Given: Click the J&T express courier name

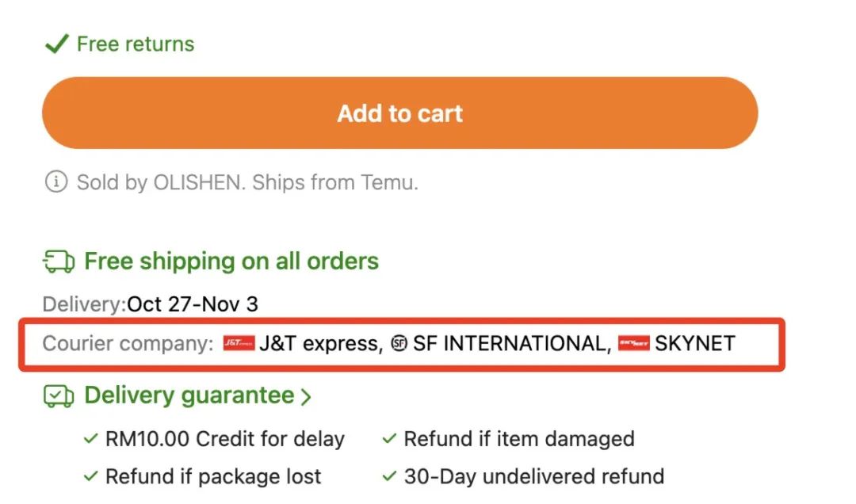Looking at the screenshot, I should click(319, 343).
